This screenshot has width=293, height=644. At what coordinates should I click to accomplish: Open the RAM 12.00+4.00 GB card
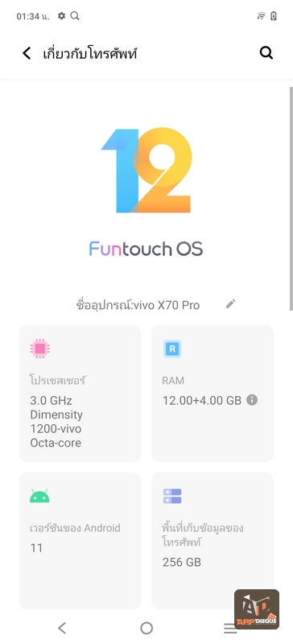(x=213, y=394)
